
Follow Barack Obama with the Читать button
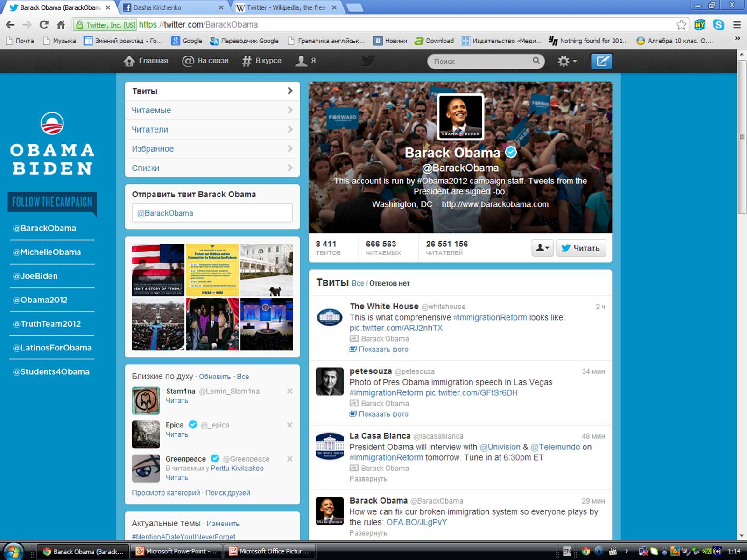[581, 248]
